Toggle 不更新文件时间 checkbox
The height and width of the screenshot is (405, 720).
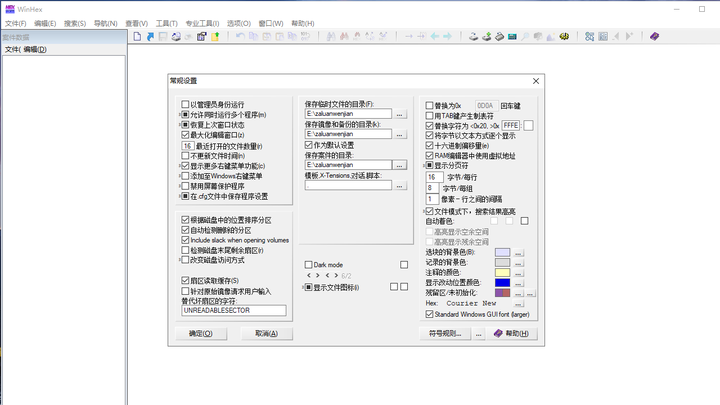coord(185,156)
